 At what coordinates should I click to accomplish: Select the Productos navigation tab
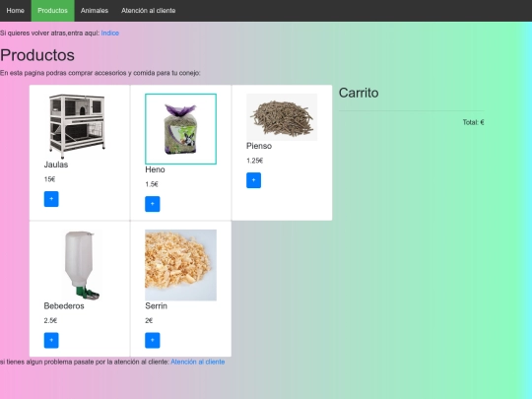52,11
